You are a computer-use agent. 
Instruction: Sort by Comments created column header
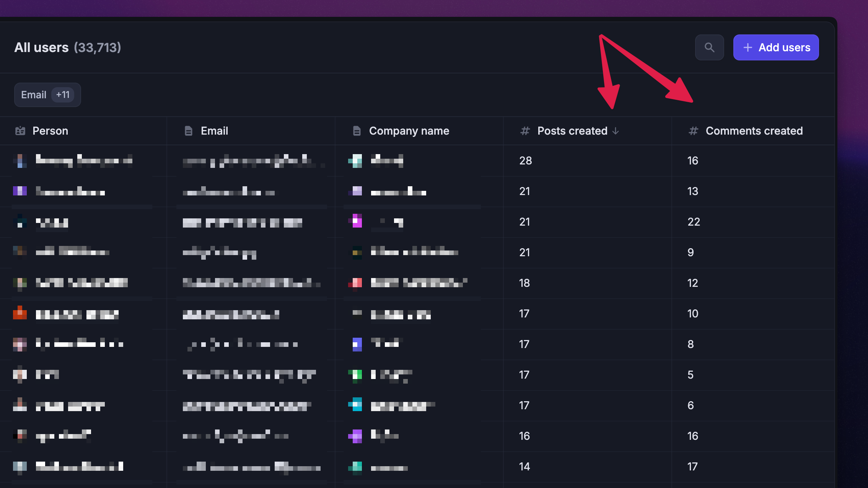[754, 131]
